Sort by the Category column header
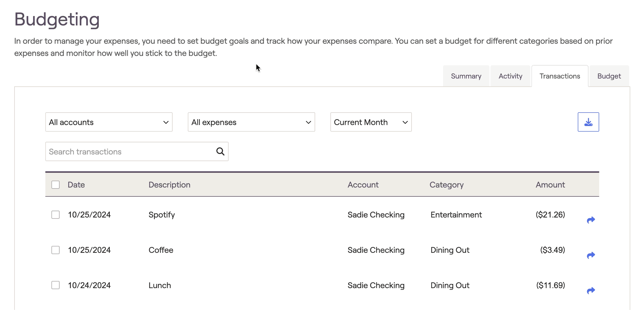Screen dimensions: 644x310 [447, 185]
